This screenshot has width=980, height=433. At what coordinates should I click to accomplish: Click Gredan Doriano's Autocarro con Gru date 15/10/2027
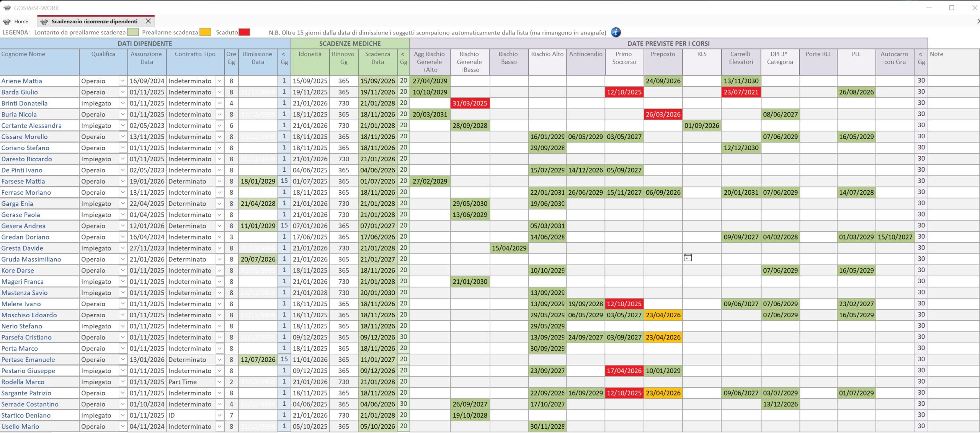coord(895,237)
